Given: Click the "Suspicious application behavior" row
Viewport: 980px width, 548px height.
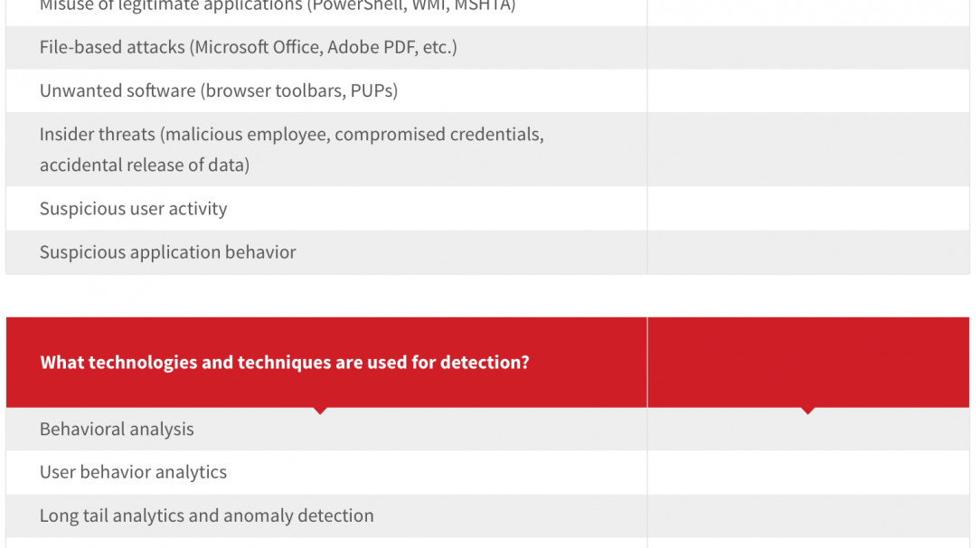Looking at the screenshot, I should (x=167, y=252).
